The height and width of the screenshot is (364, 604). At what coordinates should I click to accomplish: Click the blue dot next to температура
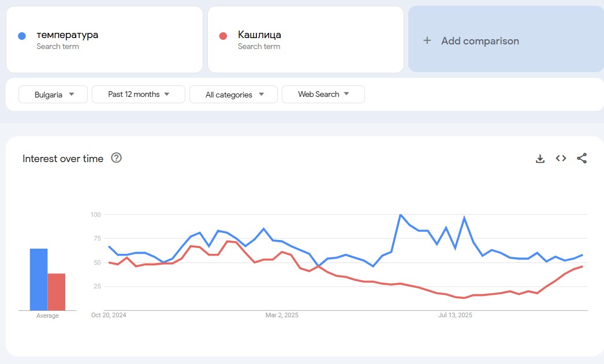click(x=22, y=36)
